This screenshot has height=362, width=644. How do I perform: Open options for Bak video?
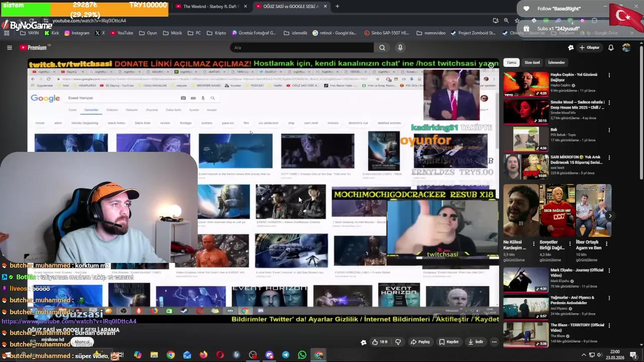click(x=609, y=130)
